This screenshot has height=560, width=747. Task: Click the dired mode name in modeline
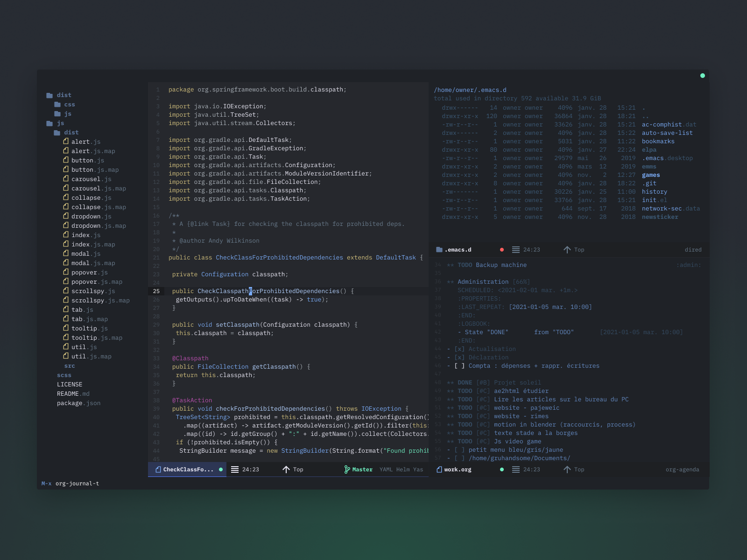pos(693,249)
